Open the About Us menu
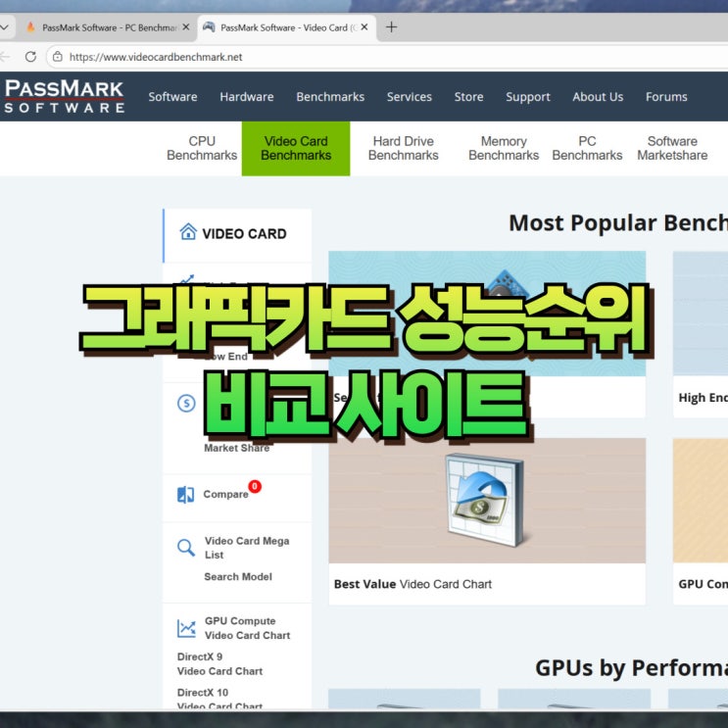 (x=598, y=97)
